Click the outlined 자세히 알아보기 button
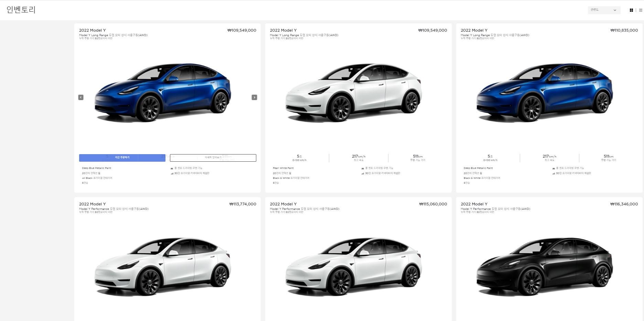Viewport: 644px width, 321px height. pos(213,158)
